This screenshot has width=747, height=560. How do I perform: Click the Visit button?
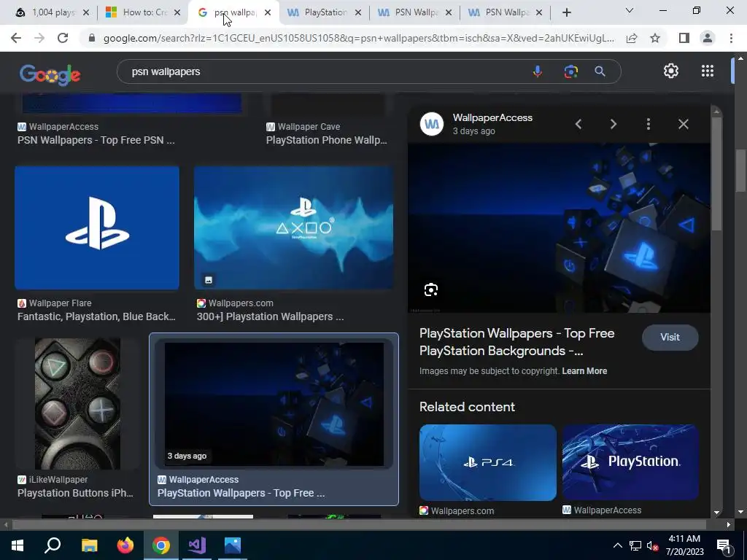(670, 337)
